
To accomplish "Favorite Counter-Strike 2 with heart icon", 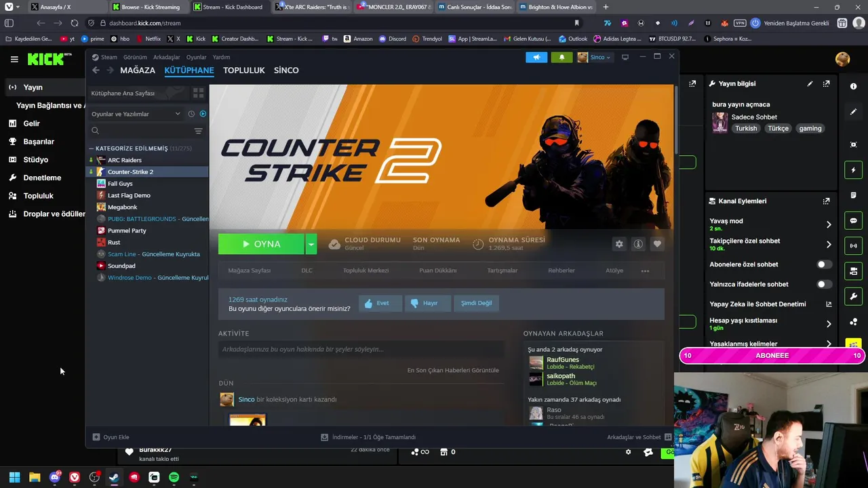I will 657,244.
